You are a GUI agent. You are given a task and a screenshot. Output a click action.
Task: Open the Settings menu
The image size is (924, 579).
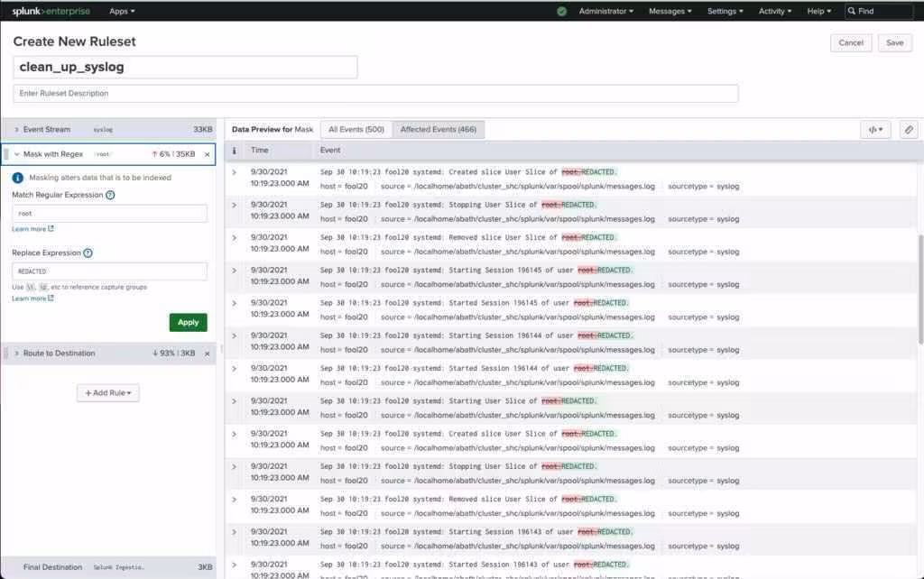pos(725,11)
